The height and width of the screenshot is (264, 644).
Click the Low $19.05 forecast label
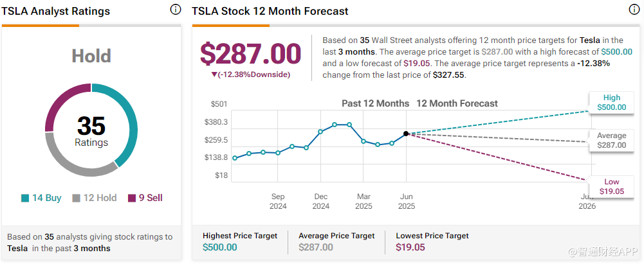(611, 186)
